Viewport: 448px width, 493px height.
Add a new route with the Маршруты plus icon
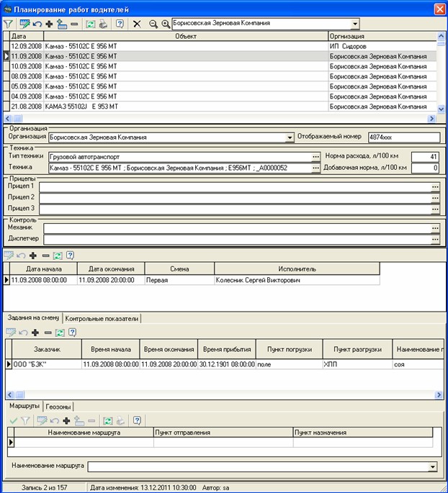pos(66,420)
